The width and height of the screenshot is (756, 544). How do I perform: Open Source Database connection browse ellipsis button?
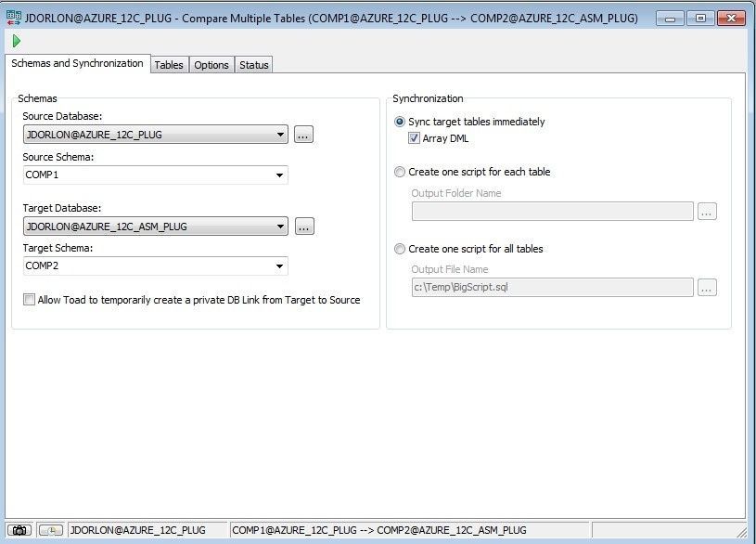click(x=303, y=135)
